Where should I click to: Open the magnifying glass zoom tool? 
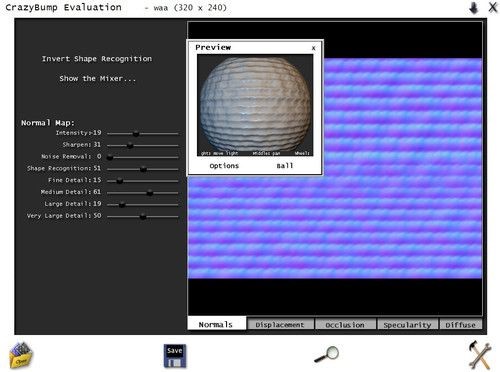click(x=327, y=354)
